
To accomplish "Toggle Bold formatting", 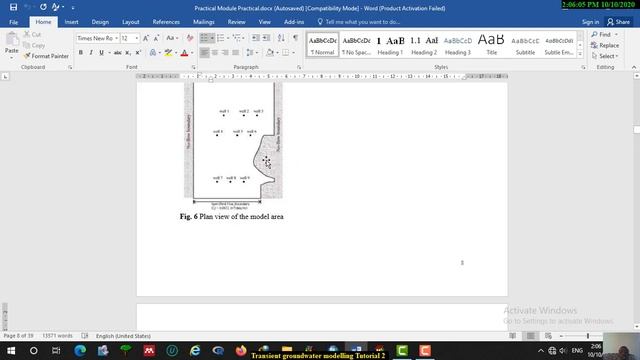I will [x=81, y=52].
